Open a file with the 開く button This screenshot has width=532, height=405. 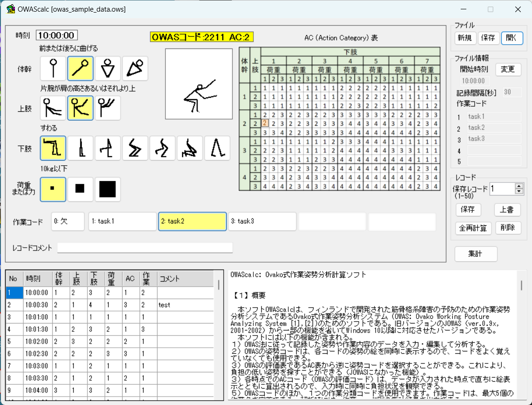pos(512,38)
